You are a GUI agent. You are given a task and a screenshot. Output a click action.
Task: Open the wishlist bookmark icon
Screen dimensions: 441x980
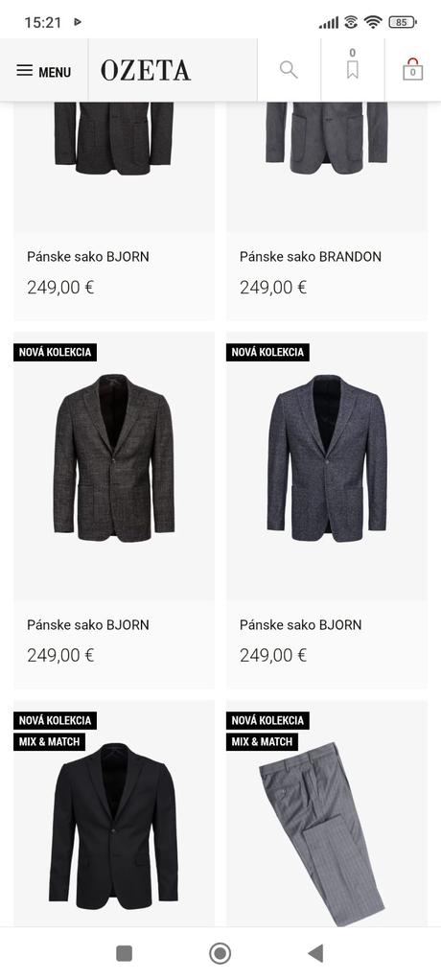(x=352, y=64)
